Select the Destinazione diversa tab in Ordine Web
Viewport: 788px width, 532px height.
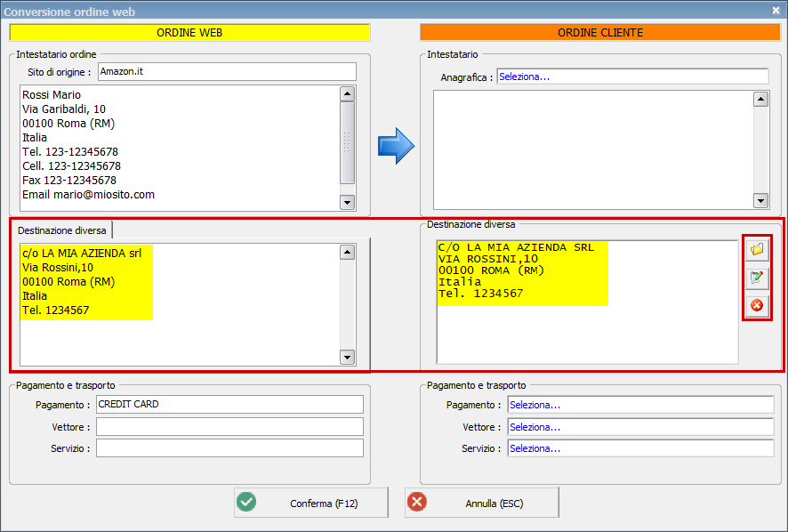click(62, 230)
